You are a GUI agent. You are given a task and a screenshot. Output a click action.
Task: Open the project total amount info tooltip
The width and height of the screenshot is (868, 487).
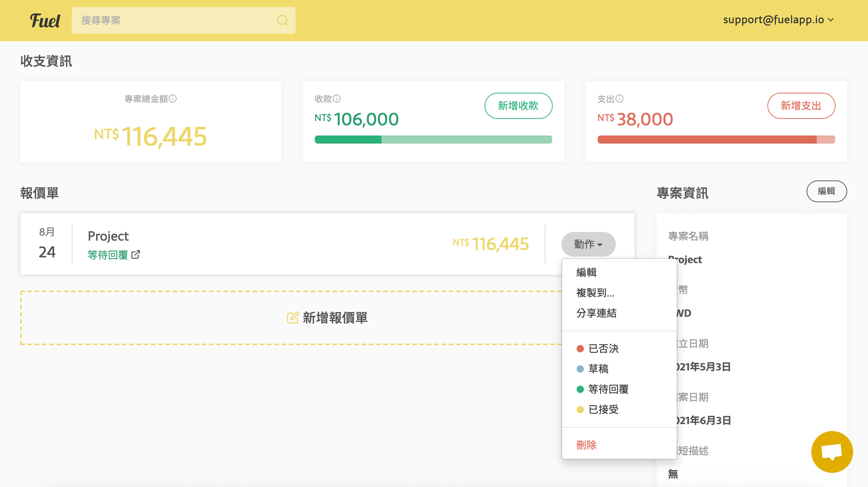(x=172, y=99)
